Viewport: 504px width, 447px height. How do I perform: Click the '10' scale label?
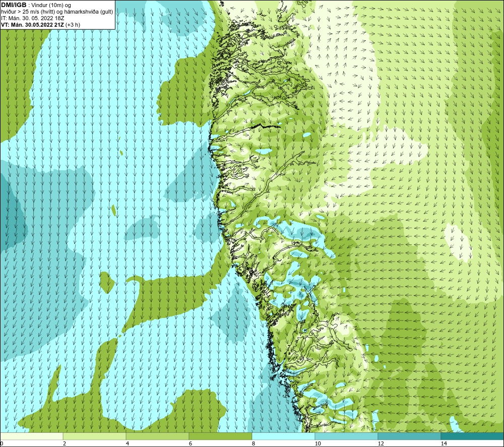click(318, 444)
